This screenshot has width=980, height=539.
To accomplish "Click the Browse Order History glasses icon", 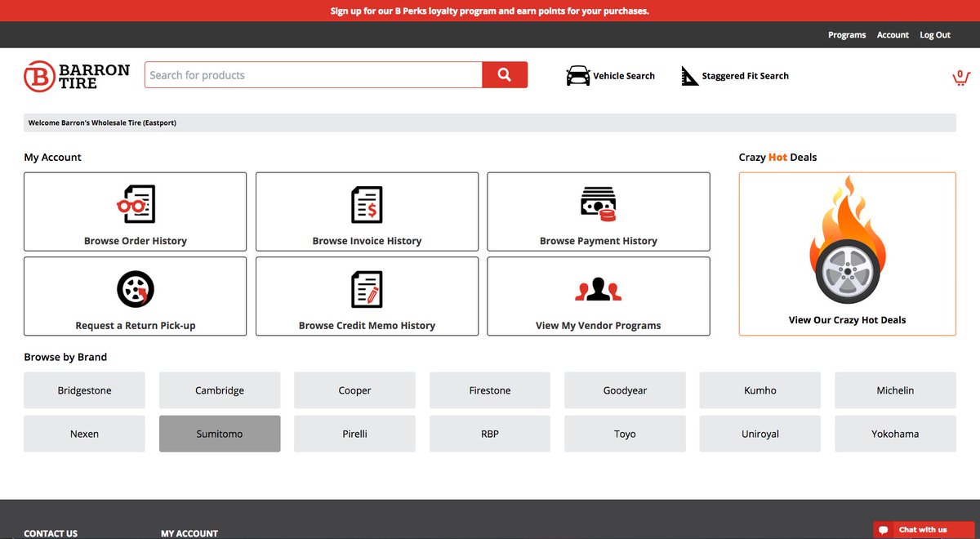I will pos(136,204).
